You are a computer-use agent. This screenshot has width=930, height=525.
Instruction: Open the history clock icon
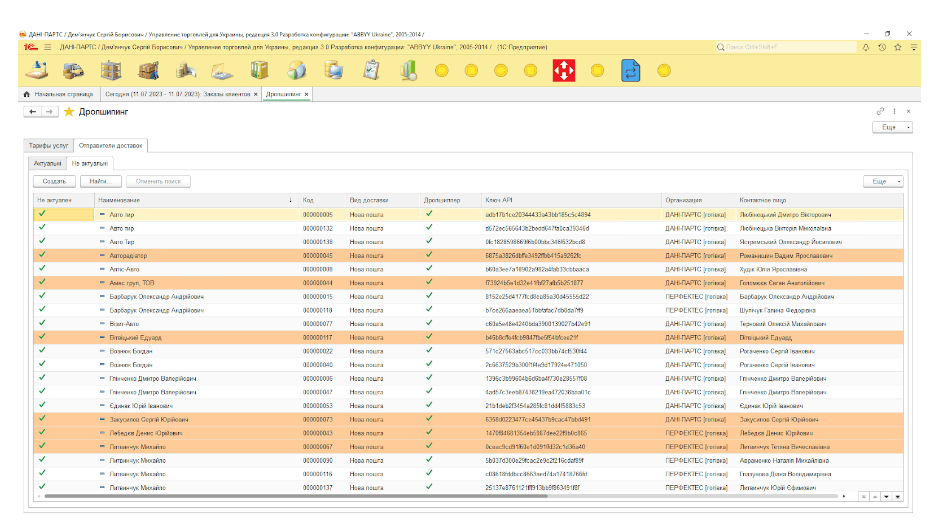click(x=882, y=47)
